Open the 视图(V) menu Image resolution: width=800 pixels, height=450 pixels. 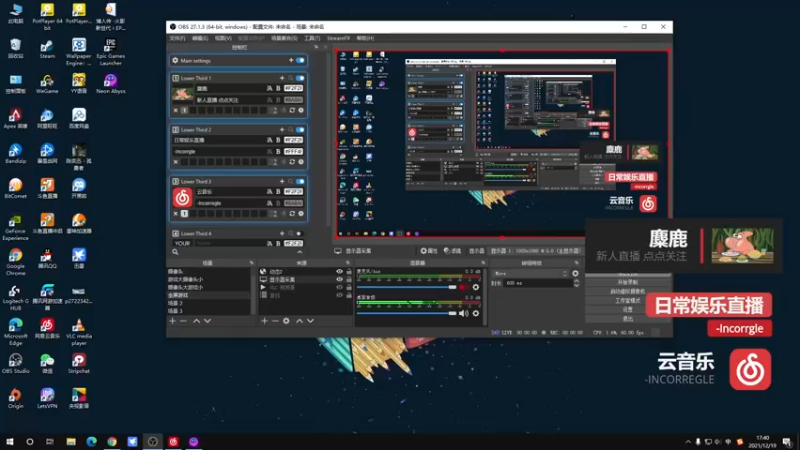pos(222,38)
